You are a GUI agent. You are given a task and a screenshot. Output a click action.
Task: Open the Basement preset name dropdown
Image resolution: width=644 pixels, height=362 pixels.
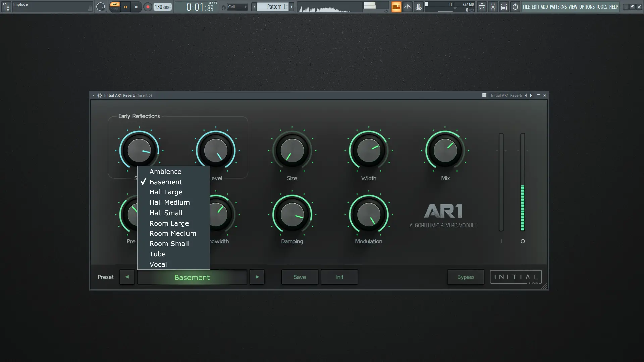tap(192, 277)
